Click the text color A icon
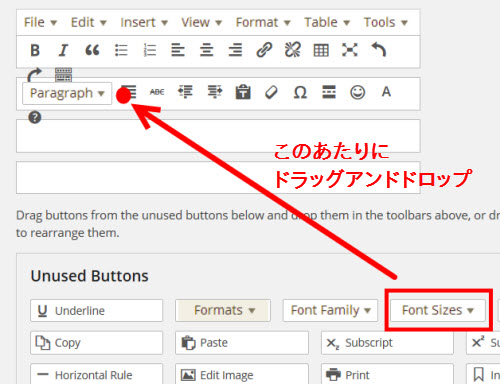Image resolution: width=500 pixels, height=384 pixels. (386, 92)
